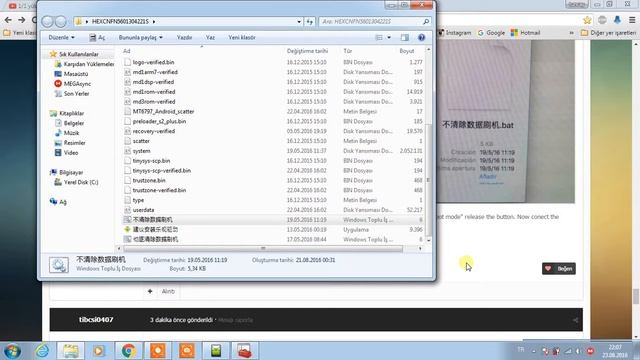The image size is (640, 360).
Task: Select system disk image file
Action: coord(141,151)
